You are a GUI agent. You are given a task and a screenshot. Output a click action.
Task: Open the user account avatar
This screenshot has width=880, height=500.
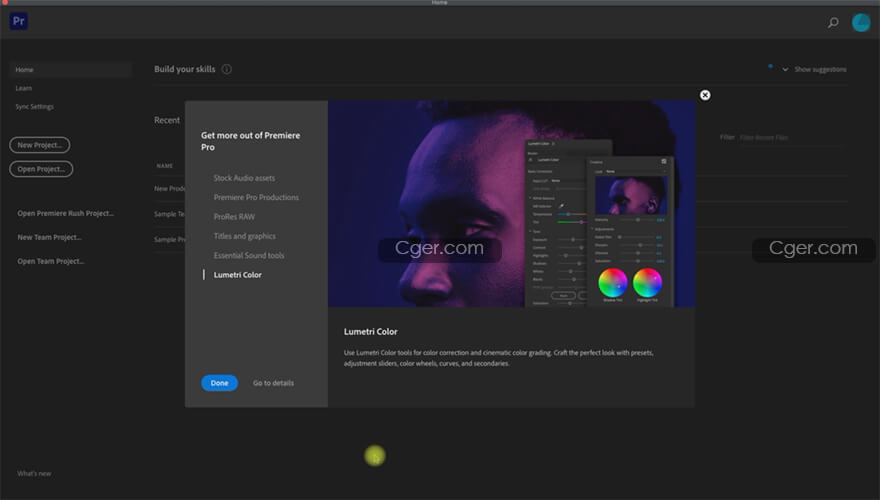pos(861,22)
